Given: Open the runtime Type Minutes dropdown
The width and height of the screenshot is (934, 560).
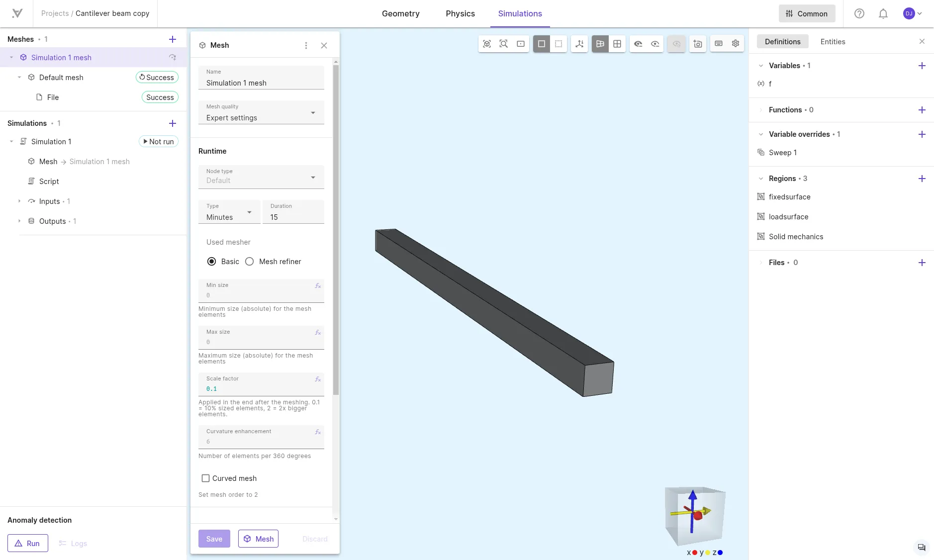Looking at the screenshot, I should tap(229, 212).
